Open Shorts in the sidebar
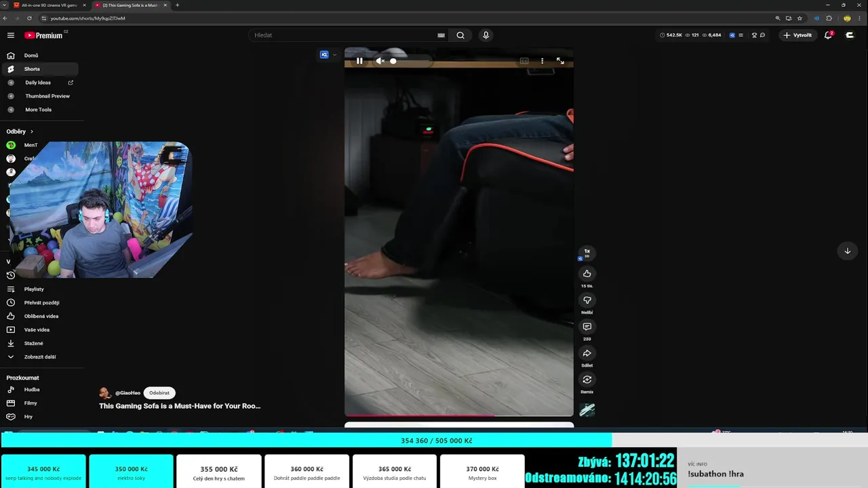The image size is (868, 488). coord(41,69)
